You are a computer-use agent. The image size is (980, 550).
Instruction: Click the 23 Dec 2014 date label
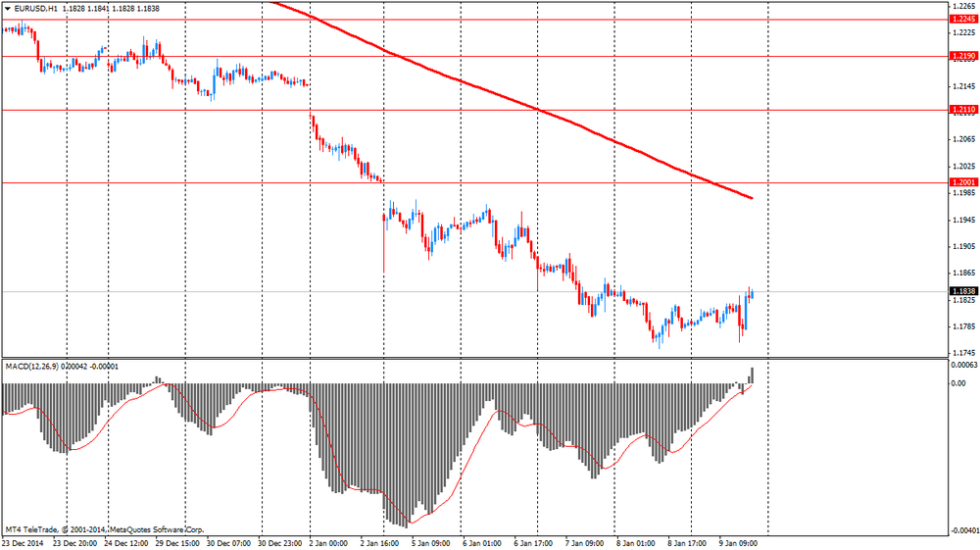[x=24, y=543]
